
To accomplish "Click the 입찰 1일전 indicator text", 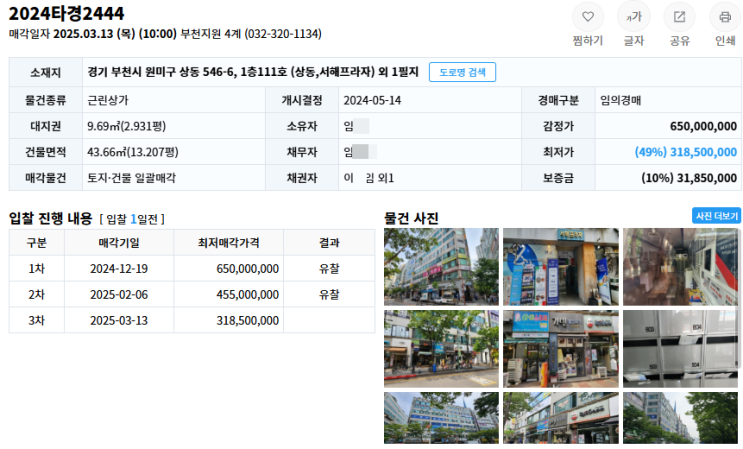I will [132, 219].
